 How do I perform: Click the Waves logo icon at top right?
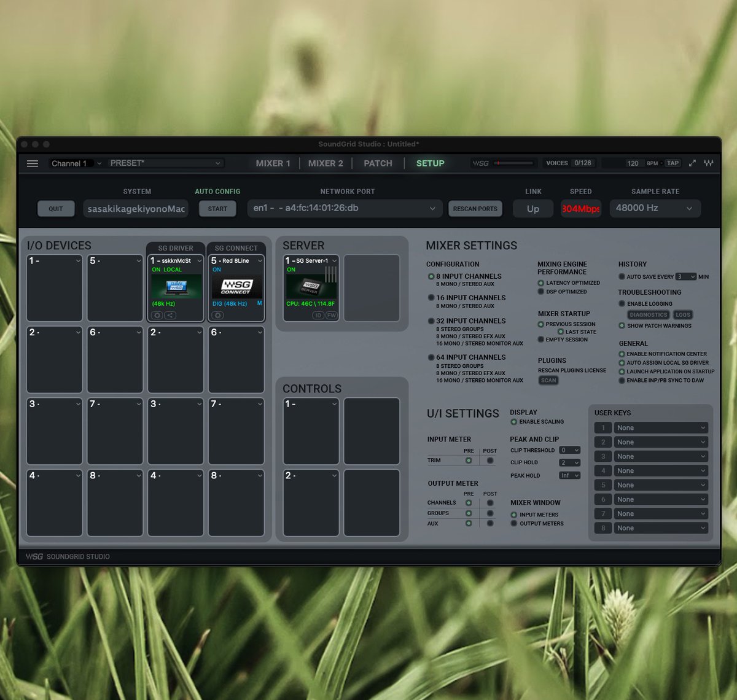709,163
